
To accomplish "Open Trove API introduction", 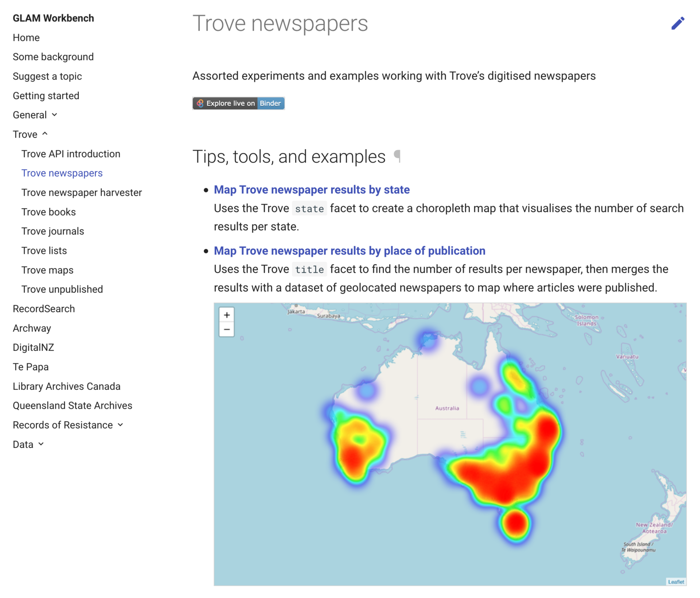I will click(71, 154).
